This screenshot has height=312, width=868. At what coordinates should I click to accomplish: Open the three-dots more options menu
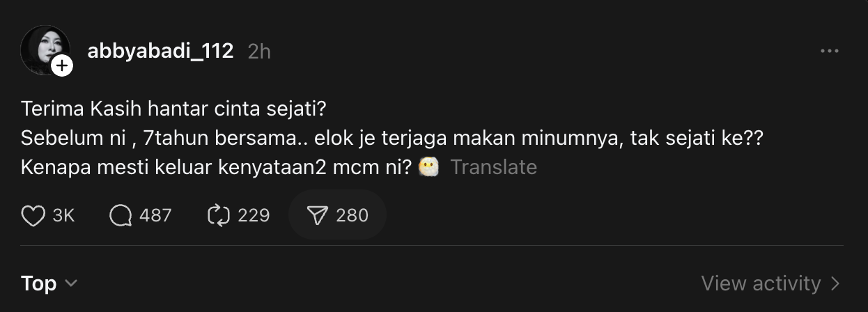(829, 52)
